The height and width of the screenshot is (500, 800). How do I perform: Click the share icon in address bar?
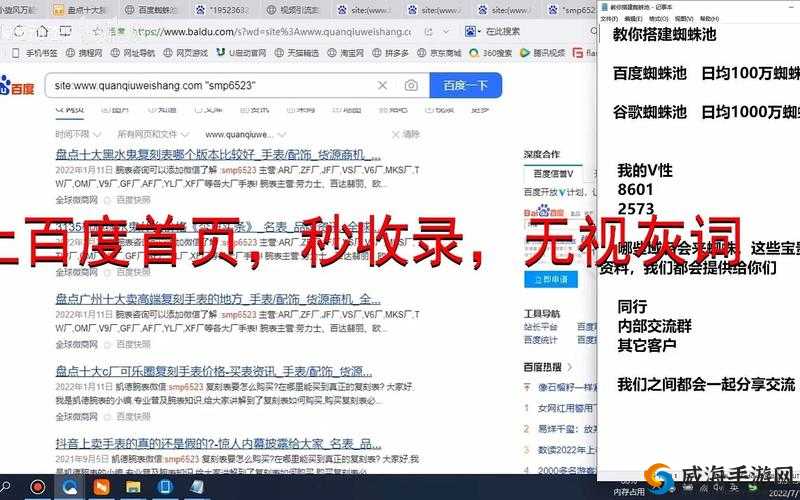point(429,32)
